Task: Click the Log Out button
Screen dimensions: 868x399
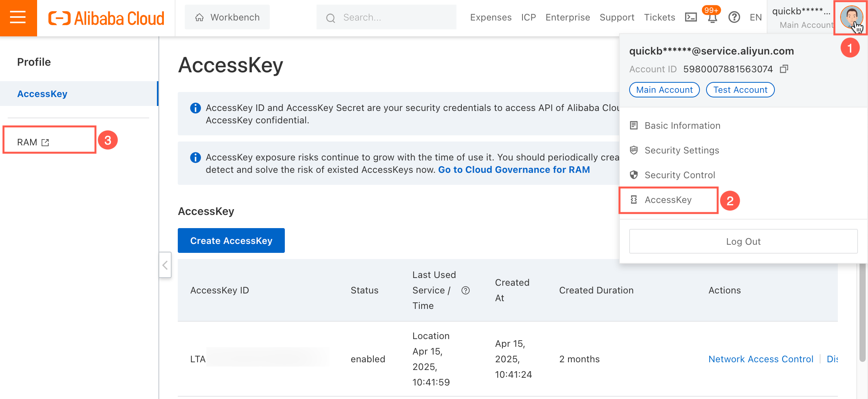Action: [743, 242]
